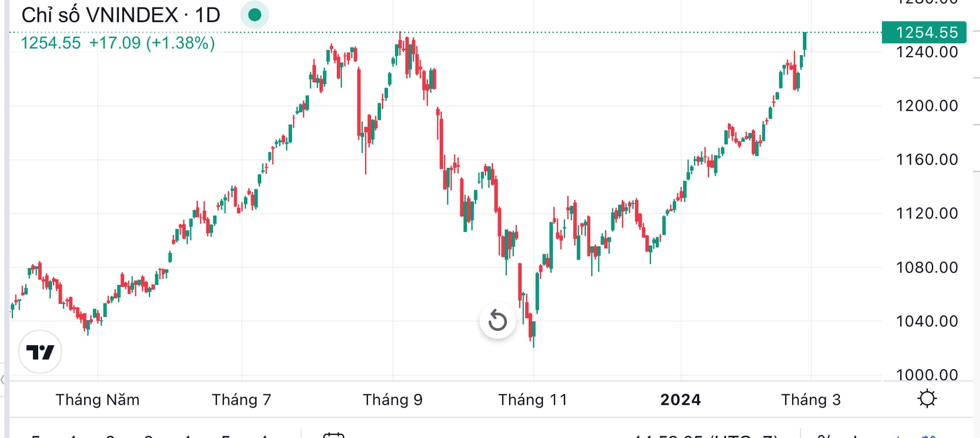The image size is (980, 438).
Task: Open the go-to-date calendar icon
Action: (x=334, y=435)
